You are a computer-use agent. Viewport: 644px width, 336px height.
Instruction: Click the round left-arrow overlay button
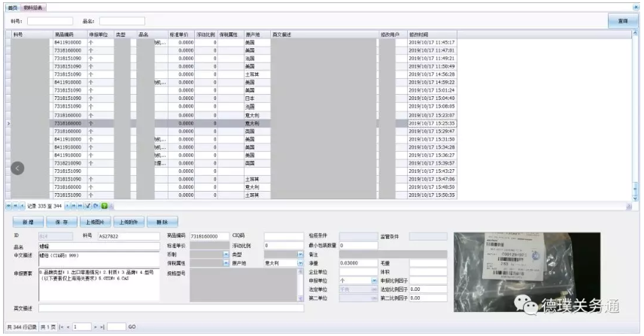pos(20,169)
